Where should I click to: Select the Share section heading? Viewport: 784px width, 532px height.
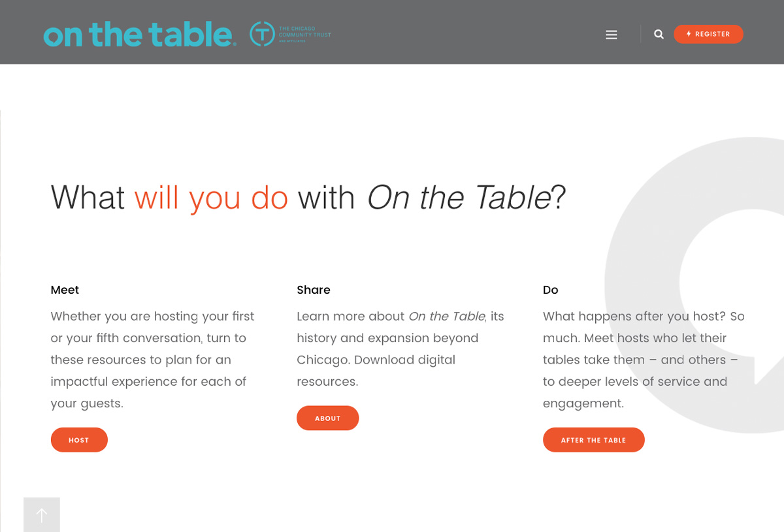coord(314,290)
